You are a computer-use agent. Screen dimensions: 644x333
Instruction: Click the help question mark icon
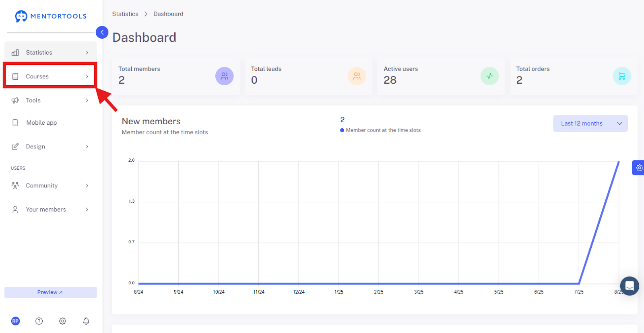coord(39,321)
